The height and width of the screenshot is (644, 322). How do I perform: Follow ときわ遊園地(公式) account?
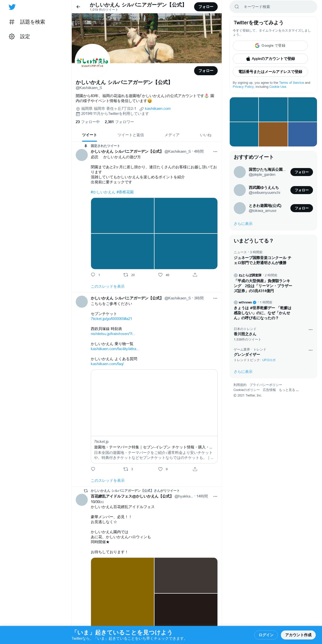pyautogui.click(x=302, y=208)
